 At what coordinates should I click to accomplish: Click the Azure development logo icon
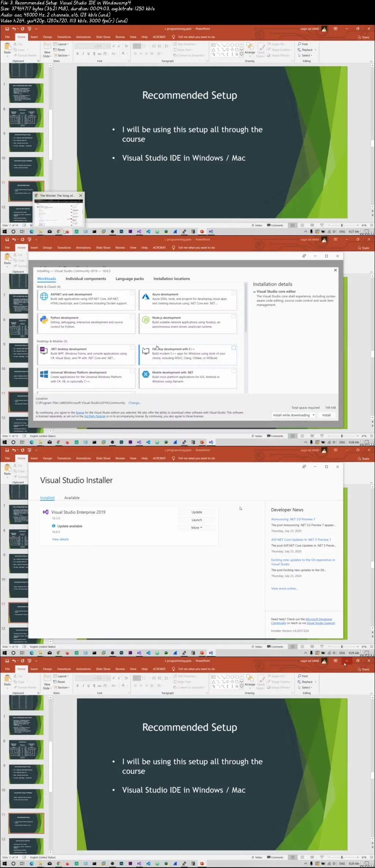pos(146,296)
